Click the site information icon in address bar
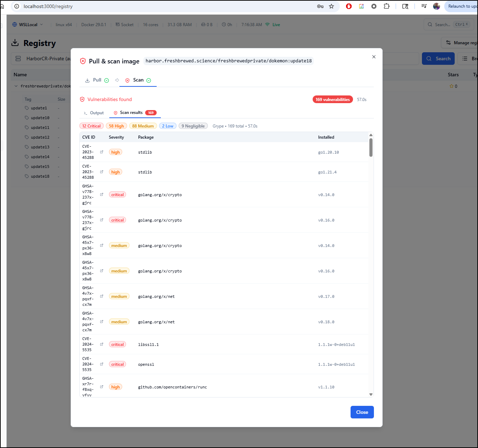This screenshot has width=478, height=448. (x=17, y=6)
